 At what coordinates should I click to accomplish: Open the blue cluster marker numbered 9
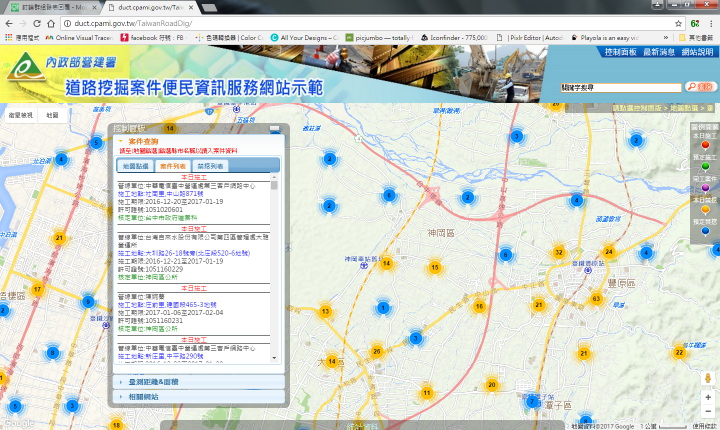click(x=88, y=302)
